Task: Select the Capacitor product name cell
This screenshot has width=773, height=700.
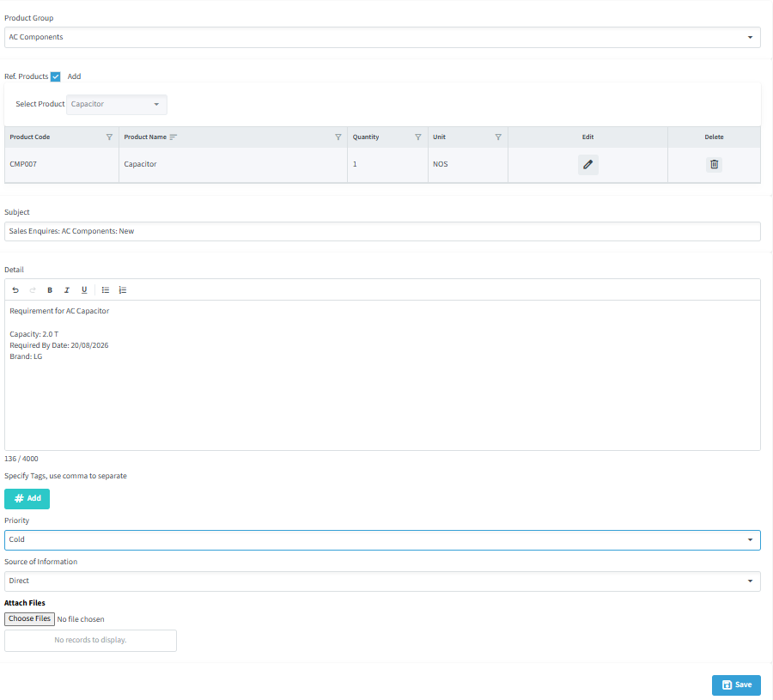Action: pyautogui.click(x=233, y=165)
